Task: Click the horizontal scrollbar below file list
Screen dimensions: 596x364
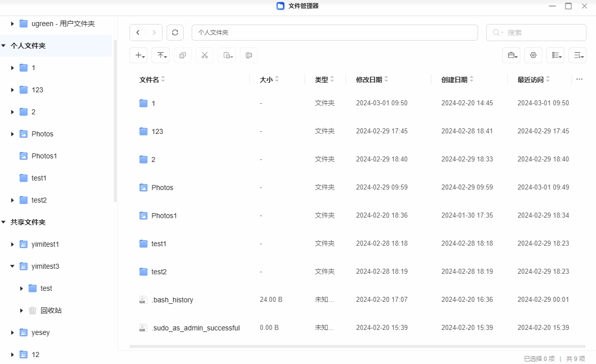Action: (357, 346)
